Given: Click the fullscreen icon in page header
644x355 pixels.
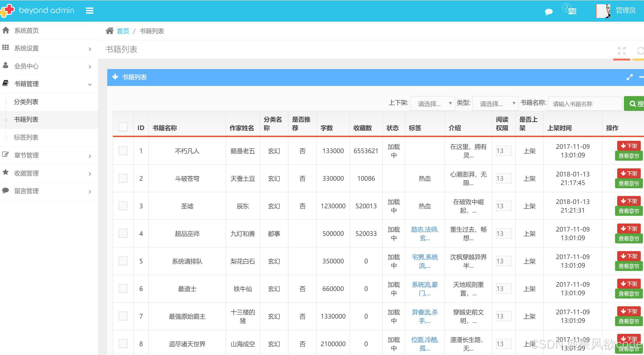Looking at the screenshot, I should (x=621, y=51).
